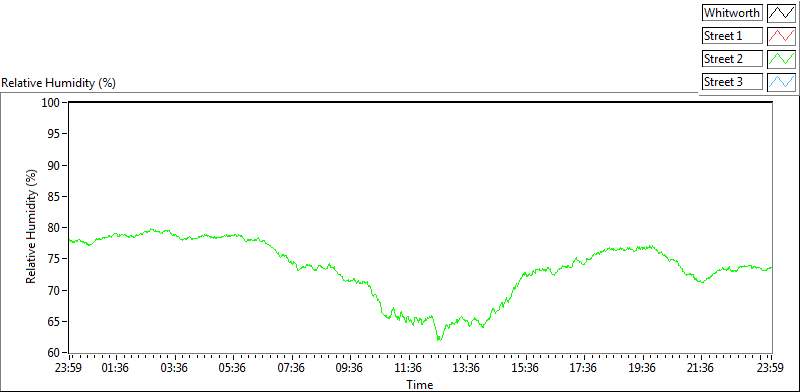
Task: Click the Street 1 red line icon
Action: 781,36
